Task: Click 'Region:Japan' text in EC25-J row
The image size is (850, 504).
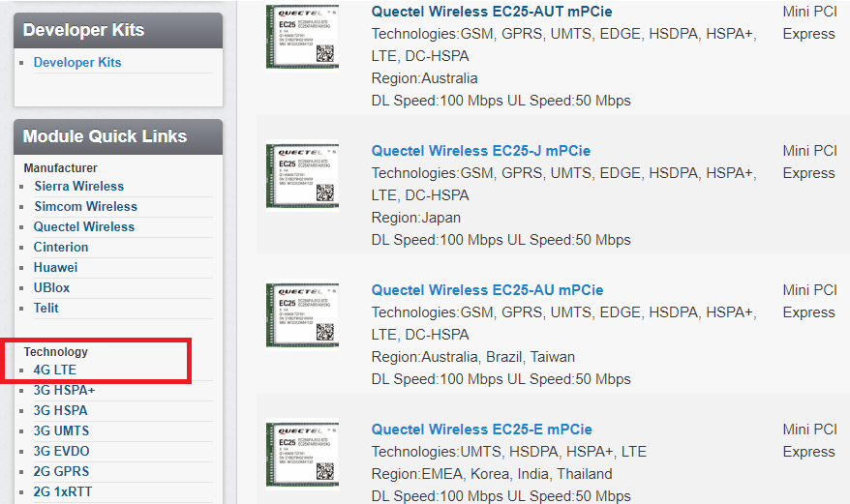Action: click(415, 218)
